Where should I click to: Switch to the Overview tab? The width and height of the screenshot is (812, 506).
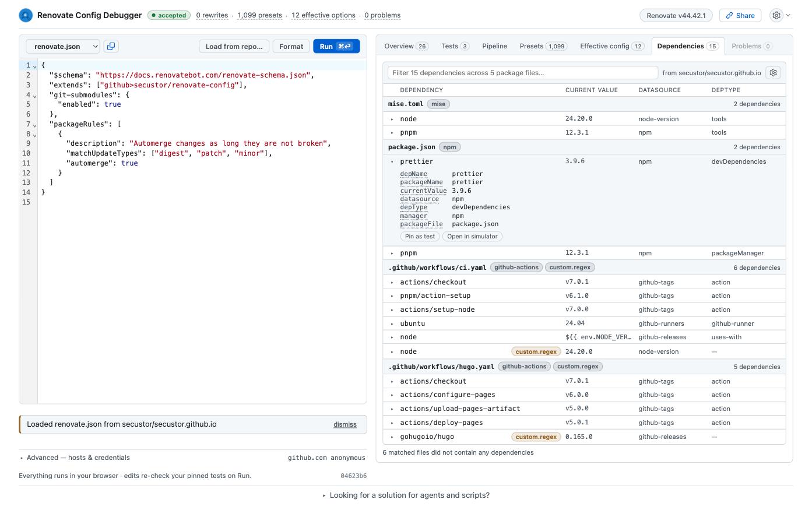406,46
